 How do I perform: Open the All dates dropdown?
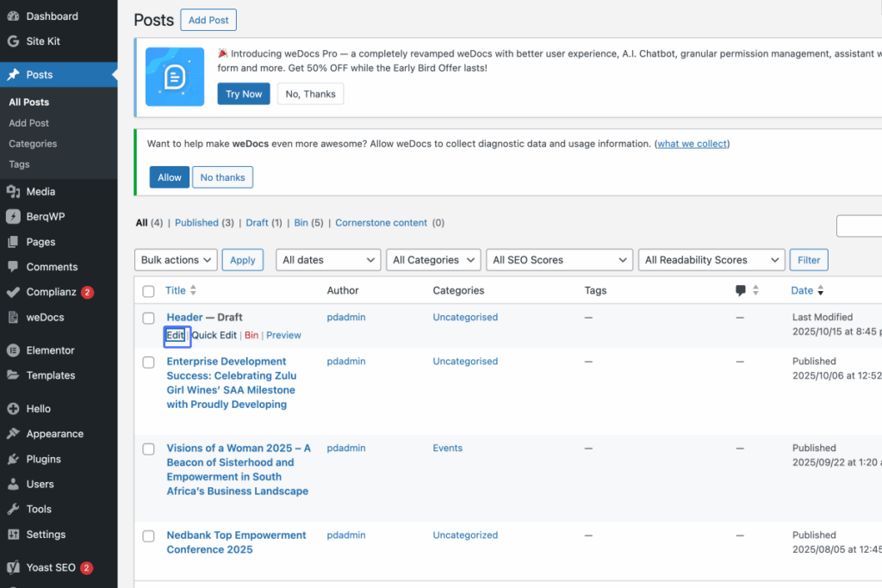328,260
